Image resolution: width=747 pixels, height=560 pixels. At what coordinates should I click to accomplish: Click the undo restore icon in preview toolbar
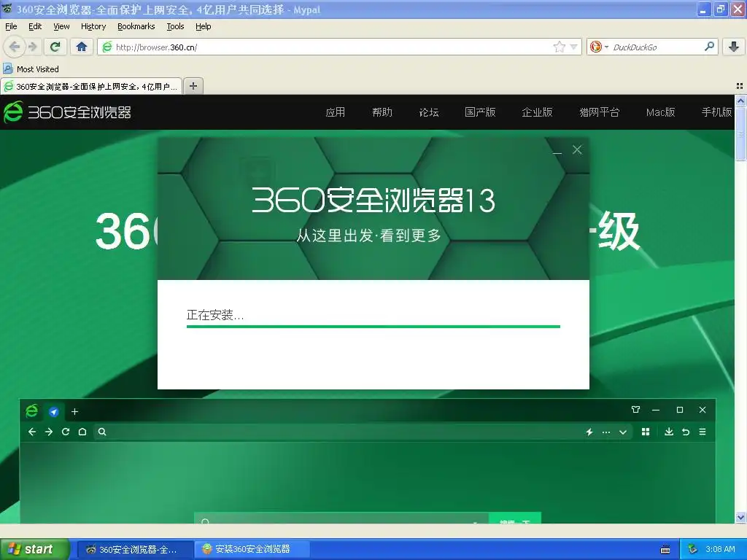point(686,432)
